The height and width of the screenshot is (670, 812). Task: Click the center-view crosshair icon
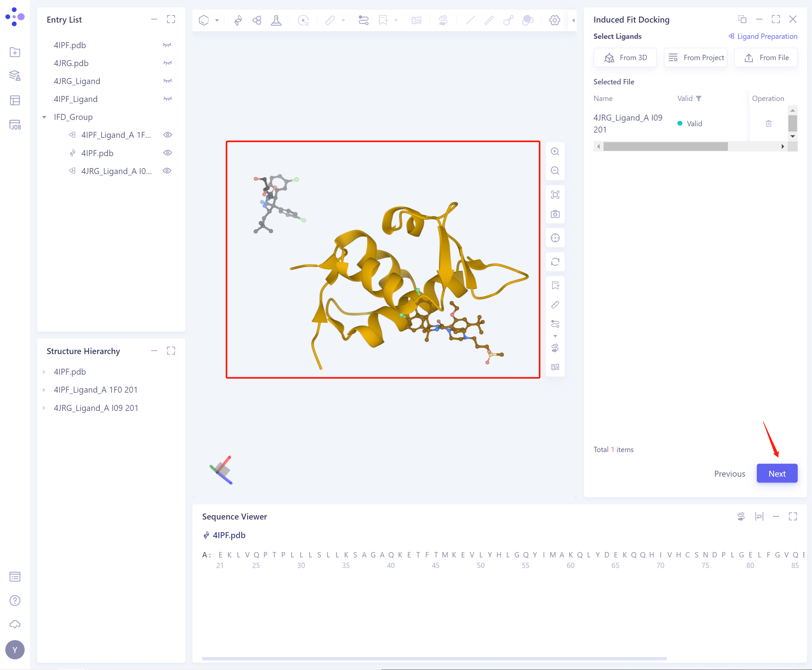pos(555,238)
